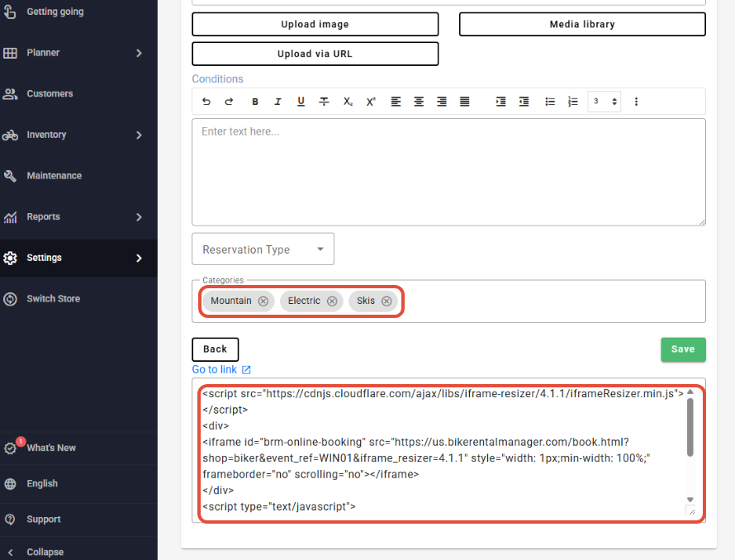Click Upload via URL button
Viewport: 735px width, 560px height.
[315, 54]
